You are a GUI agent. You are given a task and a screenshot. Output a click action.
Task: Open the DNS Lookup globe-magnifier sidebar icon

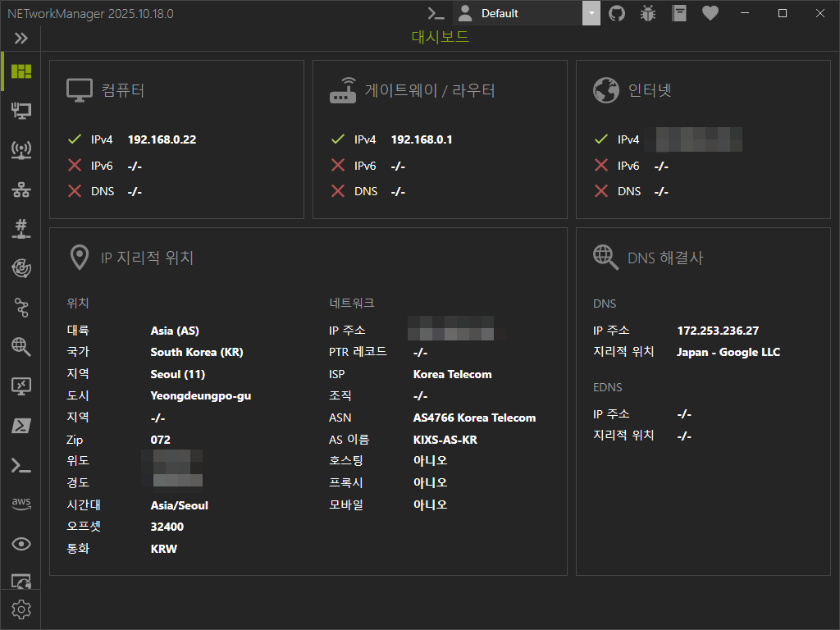tap(21, 347)
